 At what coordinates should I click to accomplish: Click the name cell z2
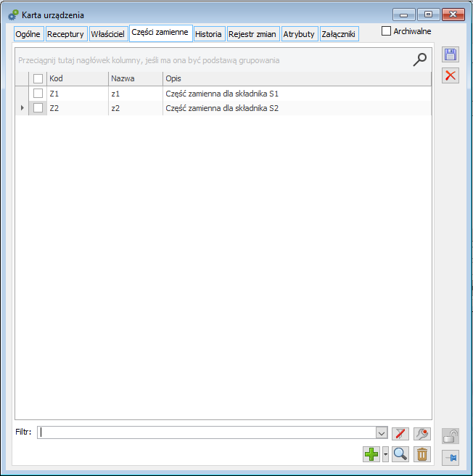(x=136, y=108)
